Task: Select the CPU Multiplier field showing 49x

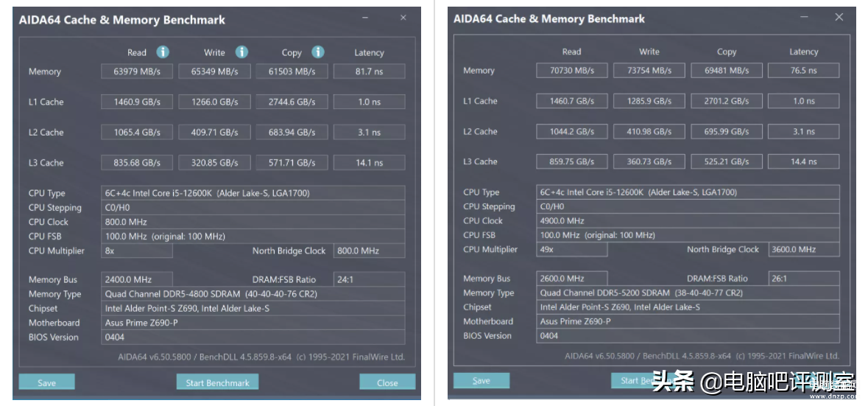Action: click(572, 249)
